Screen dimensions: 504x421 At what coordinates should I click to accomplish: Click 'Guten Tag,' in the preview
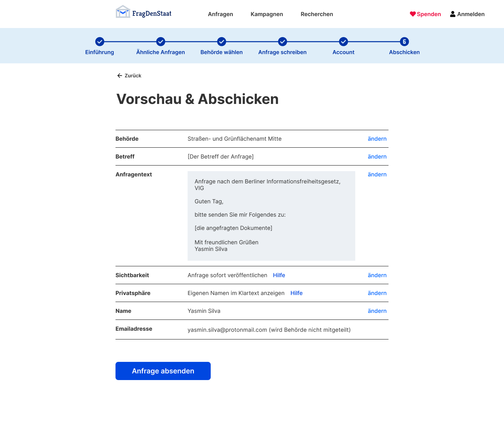point(209,201)
